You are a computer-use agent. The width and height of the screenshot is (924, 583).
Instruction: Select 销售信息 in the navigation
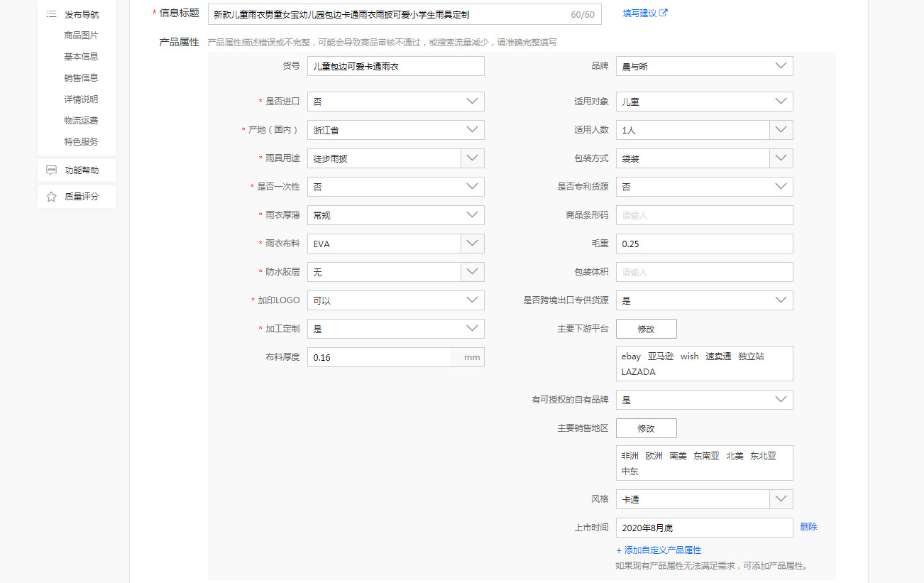coord(81,78)
